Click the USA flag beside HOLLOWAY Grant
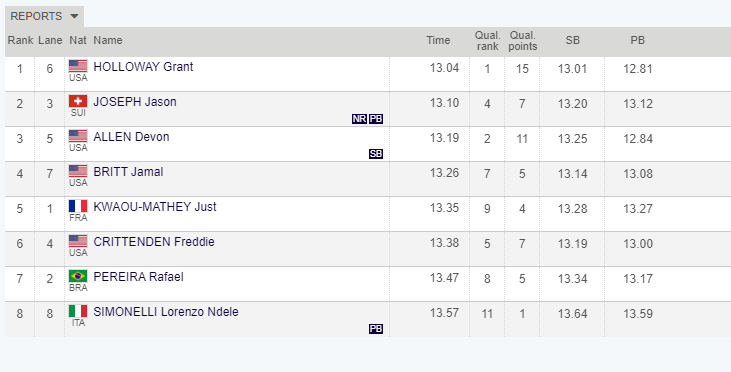 click(x=78, y=66)
